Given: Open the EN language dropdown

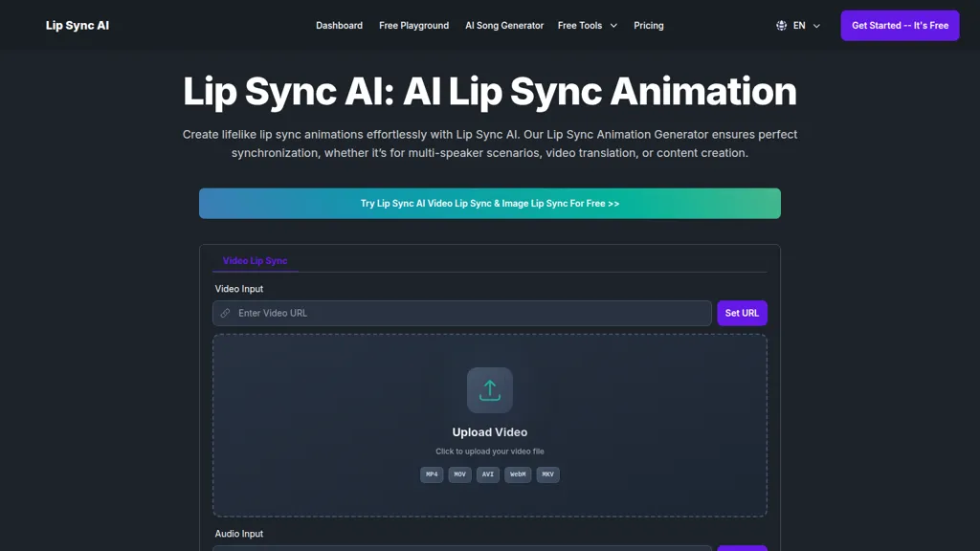Looking at the screenshot, I should [799, 26].
